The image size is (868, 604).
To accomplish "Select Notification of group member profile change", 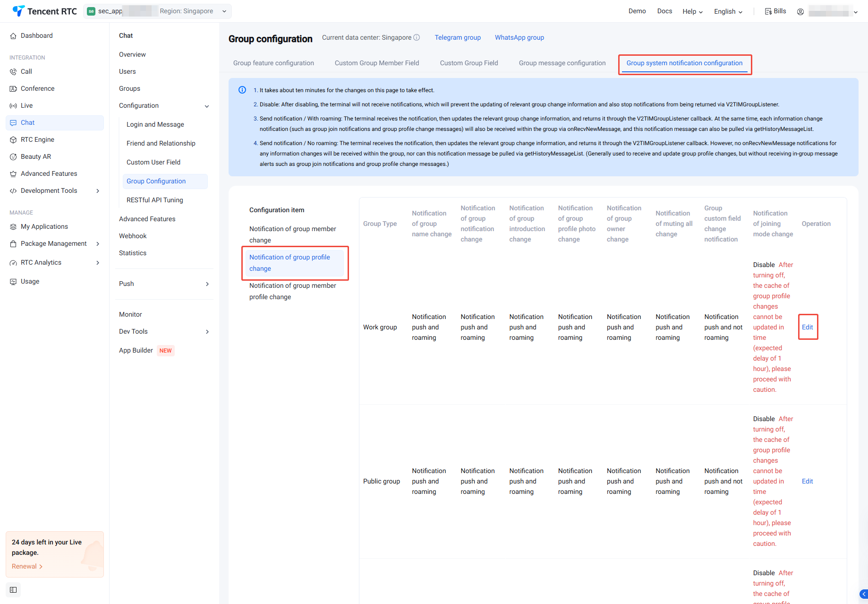I will click(x=292, y=291).
